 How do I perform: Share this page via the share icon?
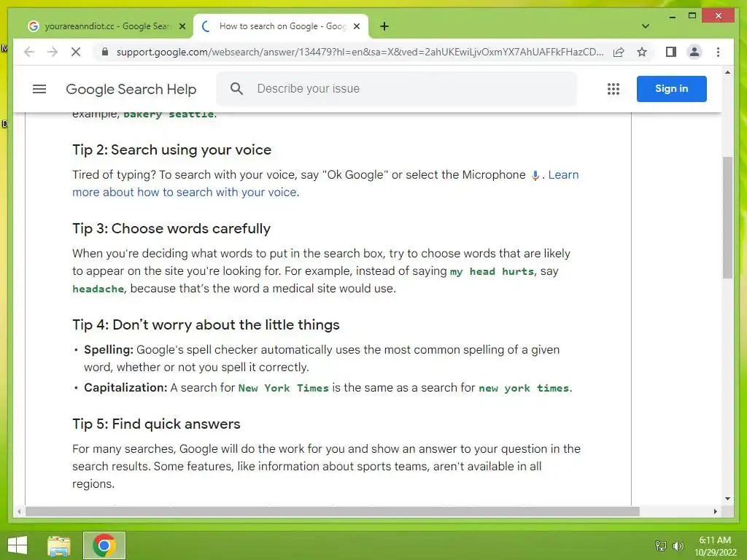[x=619, y=52]
